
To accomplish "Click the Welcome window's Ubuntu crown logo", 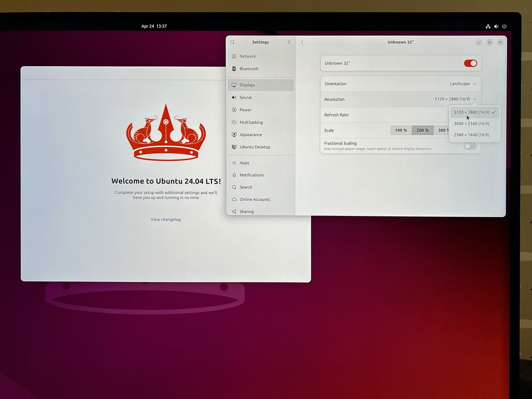I will 166,132.
